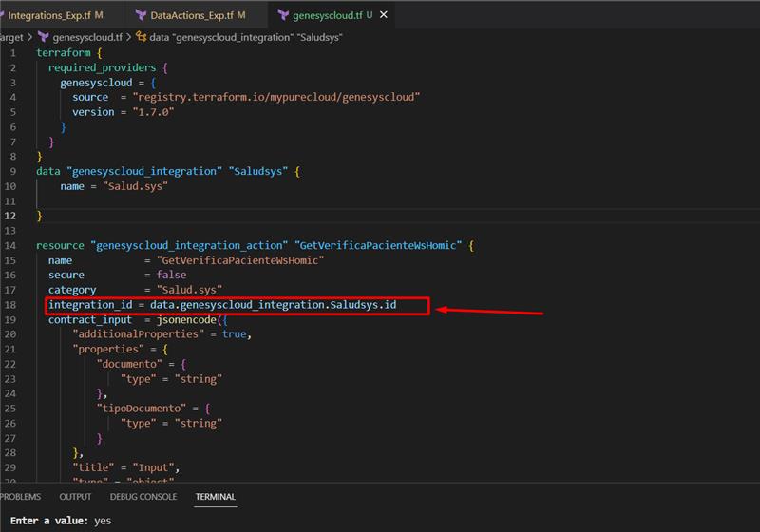Screen dimensions: 760x532
Task: Click "jsonencode" function on line 19
Action: 186,320
